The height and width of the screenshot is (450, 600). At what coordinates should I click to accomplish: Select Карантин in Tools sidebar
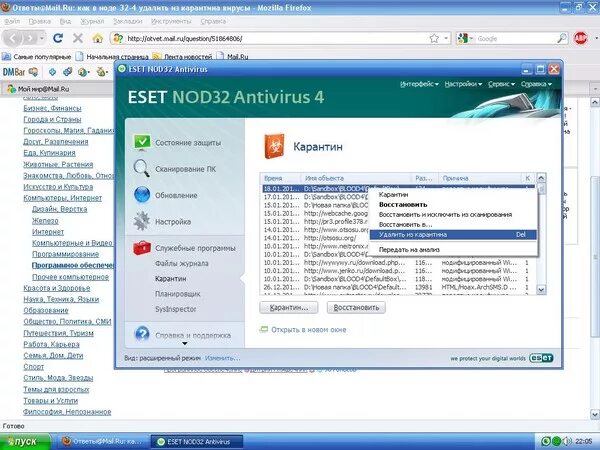(170, 279)
